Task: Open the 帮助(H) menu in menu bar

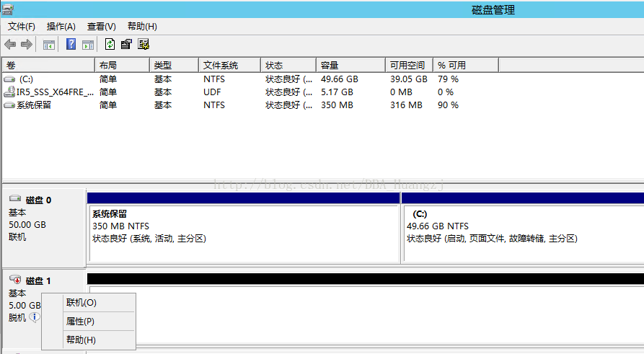Action: [142, 27]
